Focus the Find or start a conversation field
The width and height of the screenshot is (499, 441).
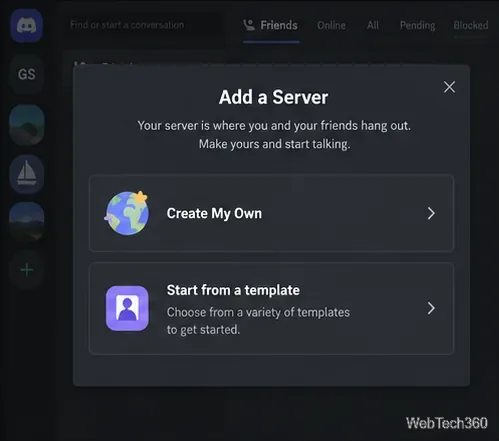pyautogui.click(x=143, y=25)
